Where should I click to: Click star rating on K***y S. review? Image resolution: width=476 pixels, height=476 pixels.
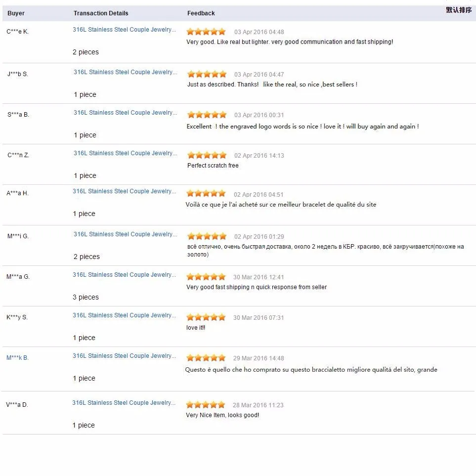point(206,317)
